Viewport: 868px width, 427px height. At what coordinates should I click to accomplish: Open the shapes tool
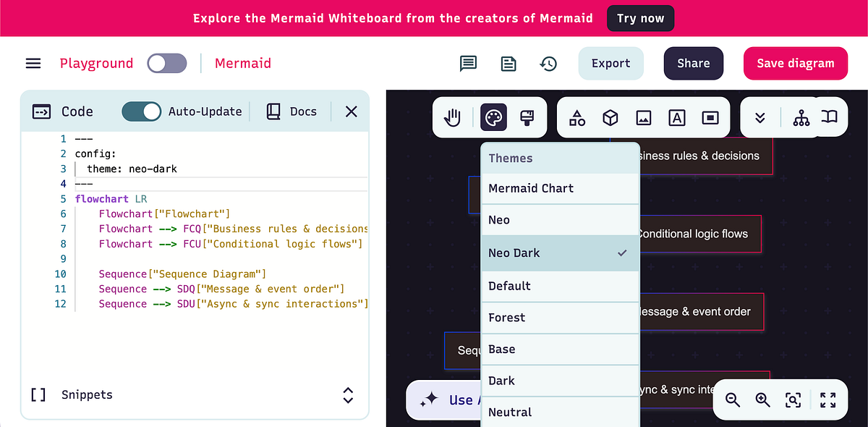click(x=577, y=118)
